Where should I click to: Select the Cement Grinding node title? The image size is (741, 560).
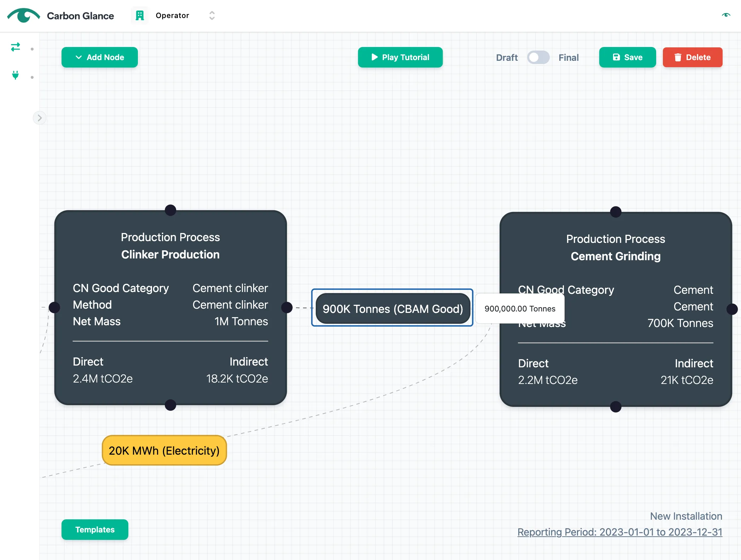616,256
